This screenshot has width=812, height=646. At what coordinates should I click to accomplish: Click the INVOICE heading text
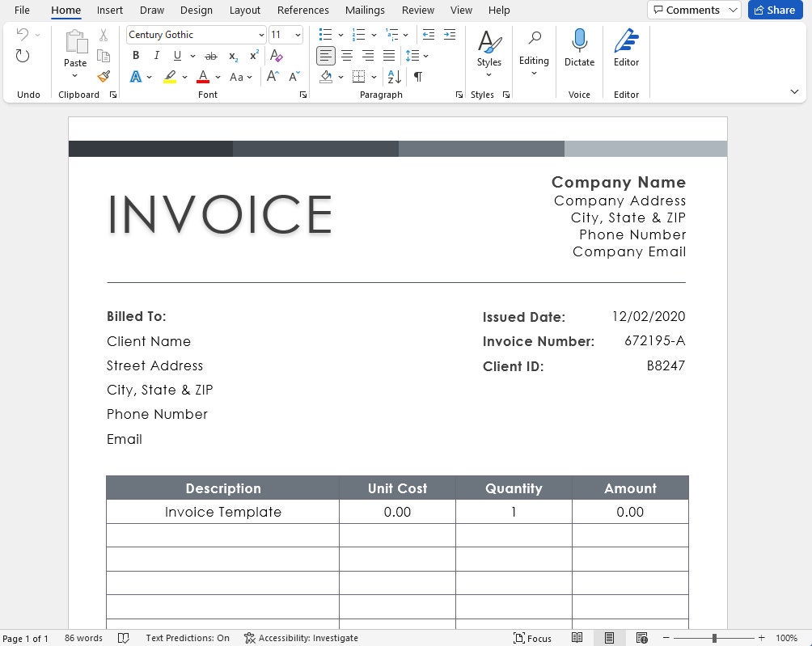(x=220, y=214)
